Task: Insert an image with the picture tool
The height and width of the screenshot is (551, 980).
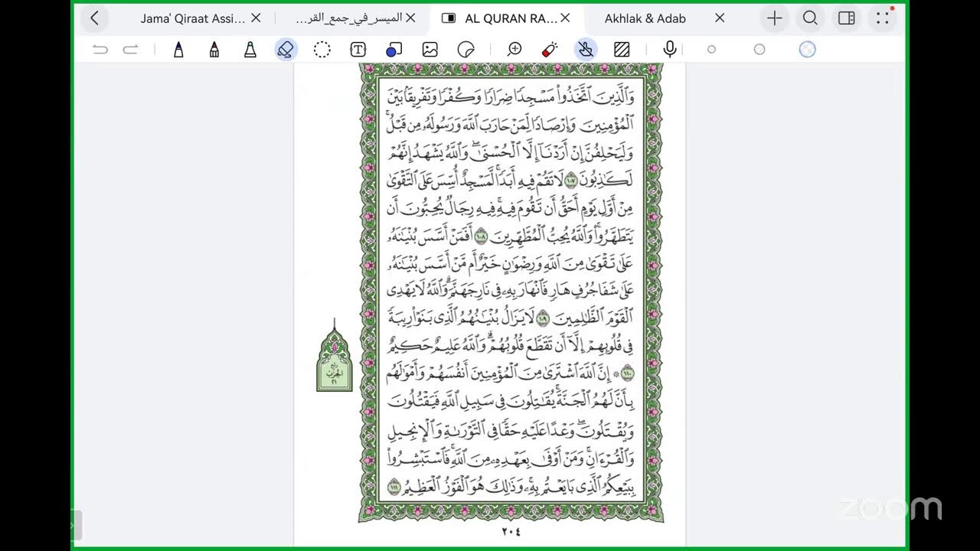Action: (430, 50)
